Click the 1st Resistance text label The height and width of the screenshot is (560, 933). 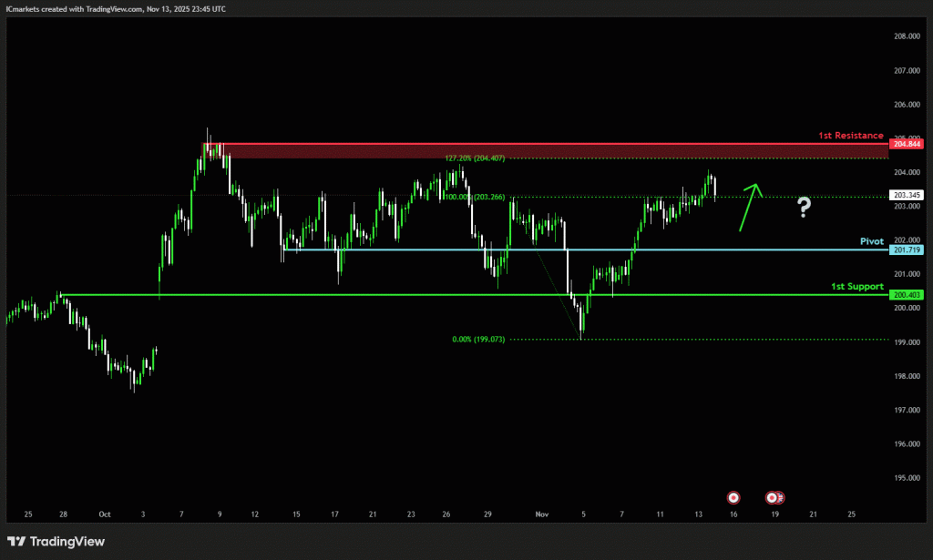click(x=850, y=135)
